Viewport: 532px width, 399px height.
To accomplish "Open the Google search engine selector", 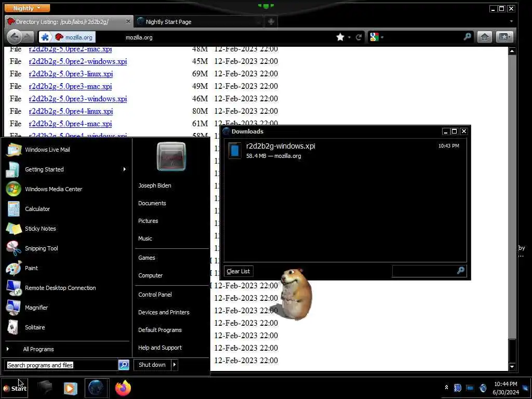I will tap(377, 37).
